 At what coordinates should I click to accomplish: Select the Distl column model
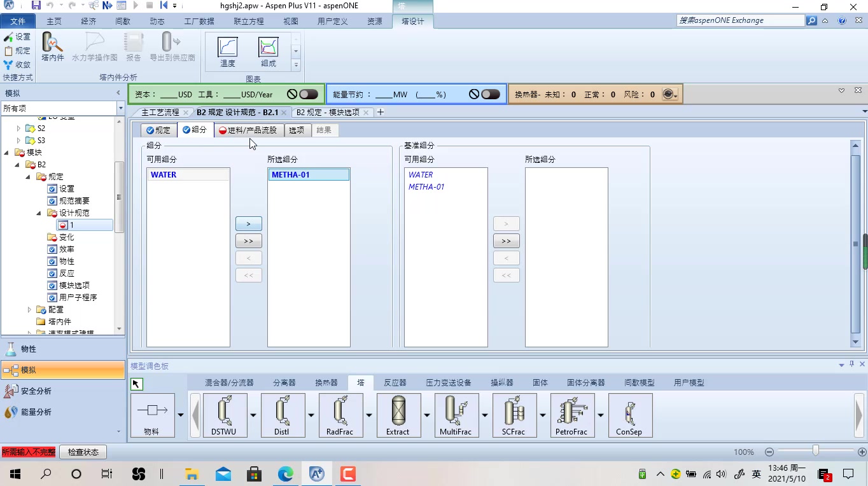point(282,415)
